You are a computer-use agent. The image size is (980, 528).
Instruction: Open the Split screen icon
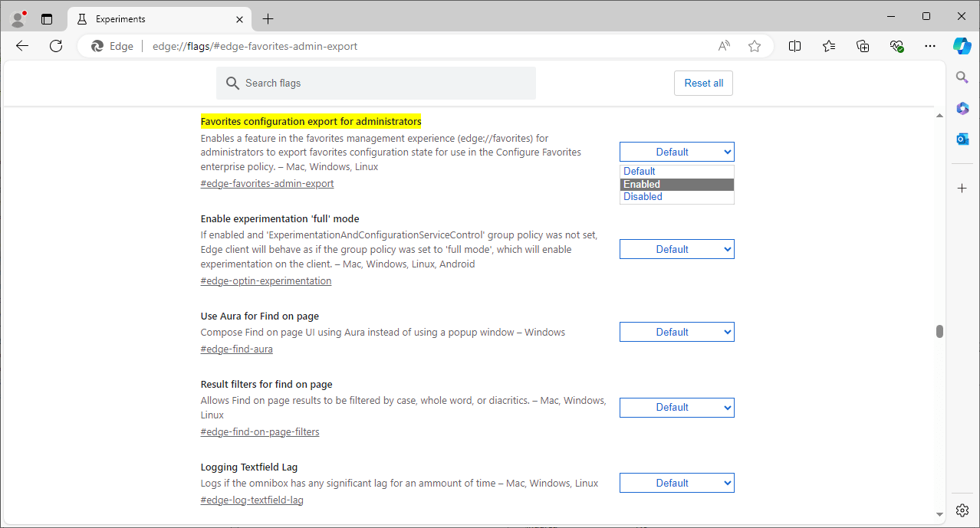(x=794, y=46)
